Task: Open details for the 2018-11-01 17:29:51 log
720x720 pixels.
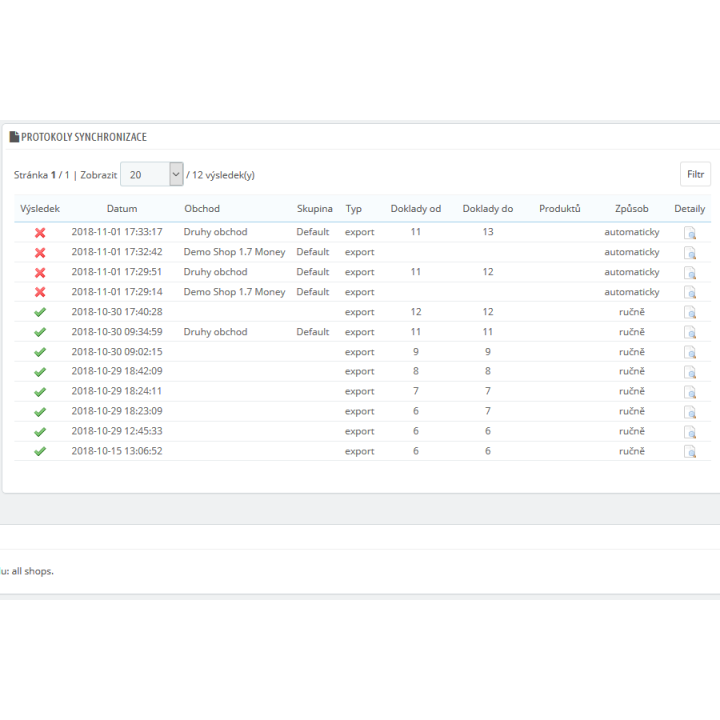Action: pos(690,273)
